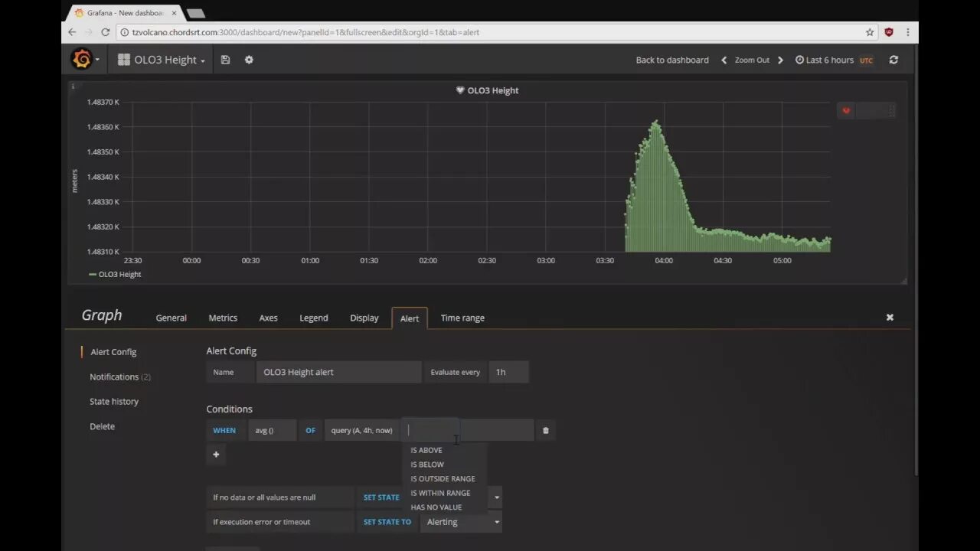Image resolution: width=980 pixels, height=551 pixels.
Task: Open Notifications section in alert sidebar
Action: (120, 377)
